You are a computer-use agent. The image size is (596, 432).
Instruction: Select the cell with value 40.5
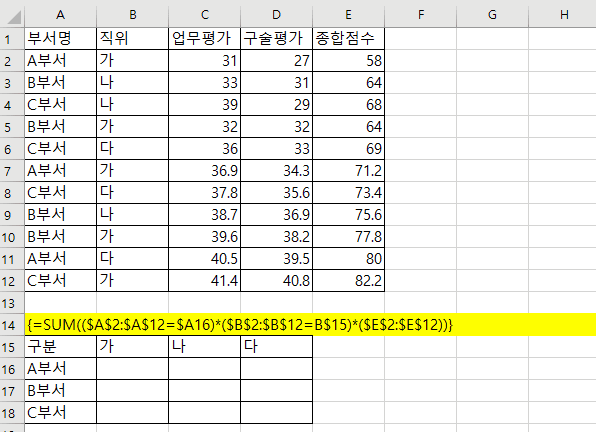[204, 259]
